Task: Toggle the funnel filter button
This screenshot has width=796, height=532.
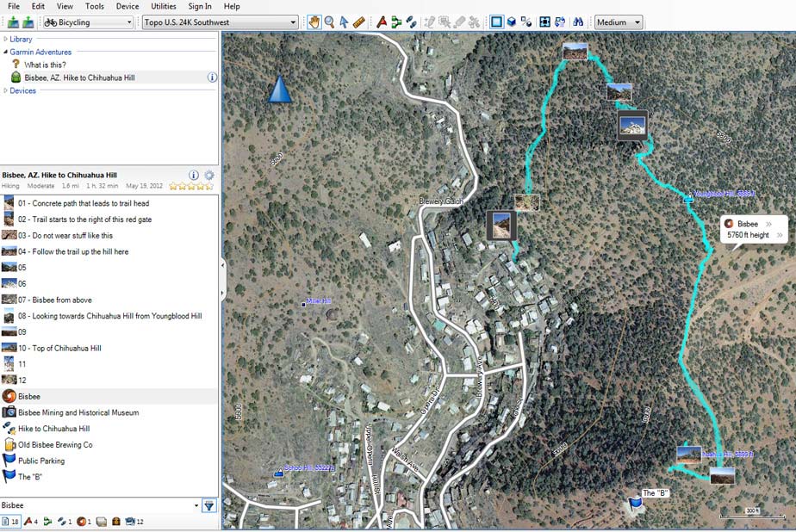Action: tap(209, 505)
